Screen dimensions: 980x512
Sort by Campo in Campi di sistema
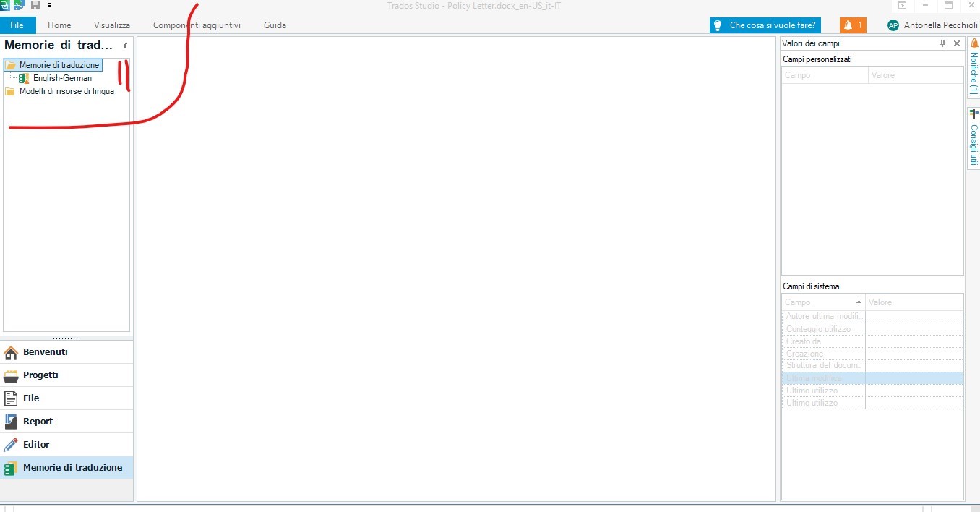tap(823, 302)
